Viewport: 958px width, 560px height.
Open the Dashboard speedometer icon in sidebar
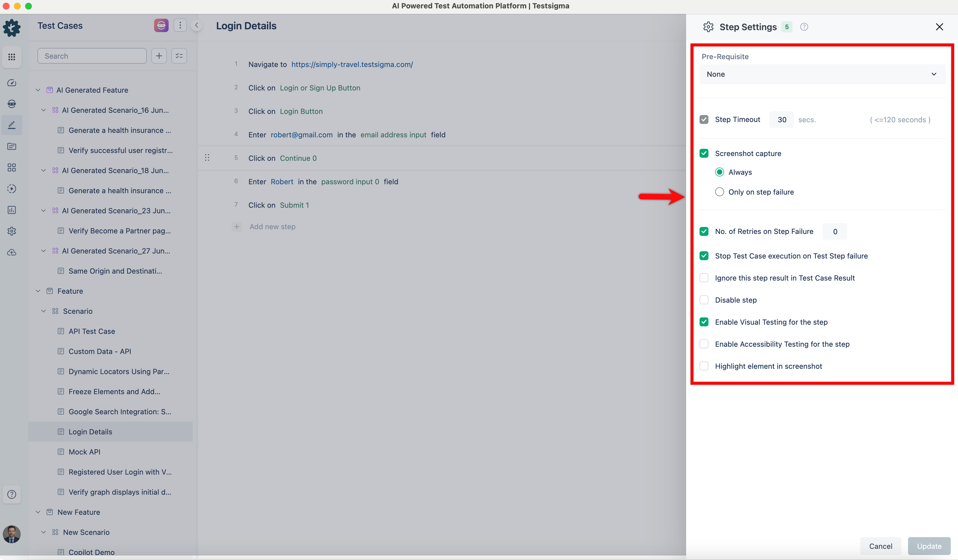point(12,83)
